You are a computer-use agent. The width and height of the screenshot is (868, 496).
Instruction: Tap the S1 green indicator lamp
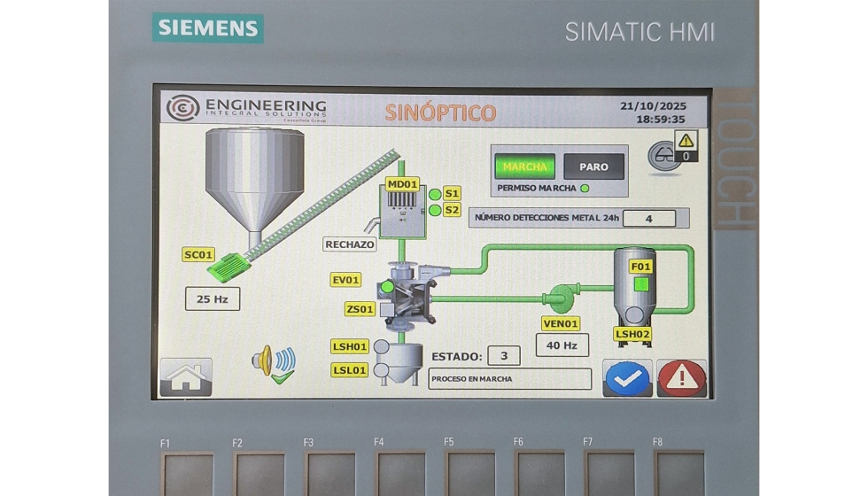(435, 194)
